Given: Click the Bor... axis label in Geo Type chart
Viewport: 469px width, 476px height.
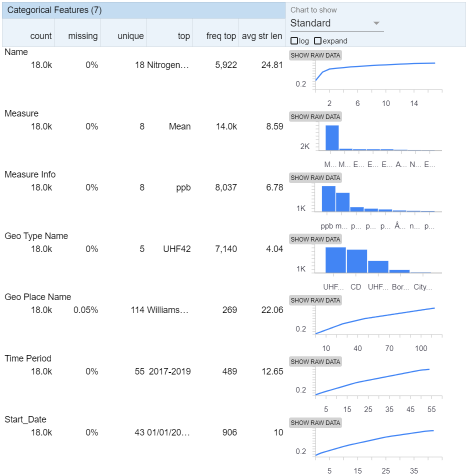Looking at the screenshot, I should pyautogui.click(x=400, y=287).
